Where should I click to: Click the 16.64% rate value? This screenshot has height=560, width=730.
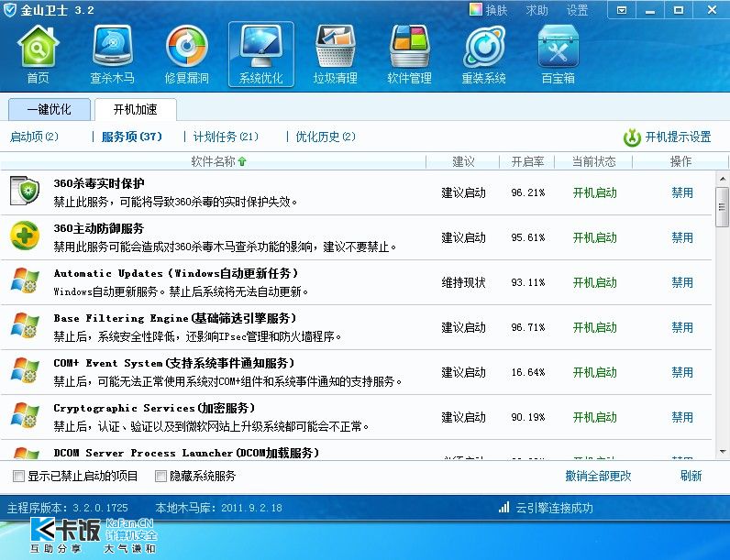click(x=528, y=372)
